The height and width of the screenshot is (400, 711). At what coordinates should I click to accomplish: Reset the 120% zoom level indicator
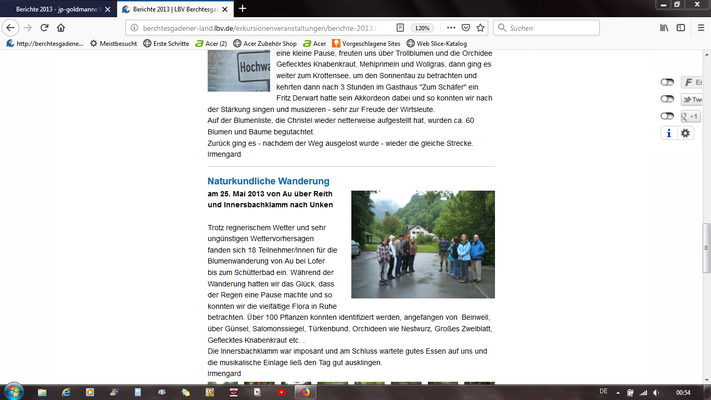(x=422, y=28)
